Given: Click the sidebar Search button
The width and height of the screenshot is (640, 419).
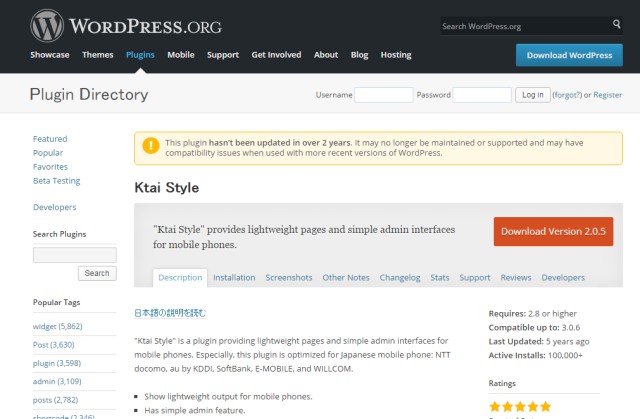Looking at the screenshot, I should pos(97,273).
